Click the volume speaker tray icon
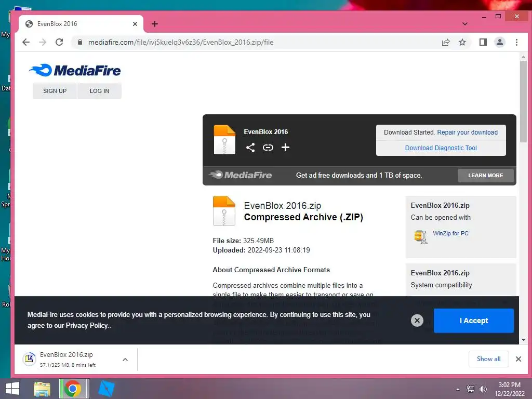 click(483, 389)
